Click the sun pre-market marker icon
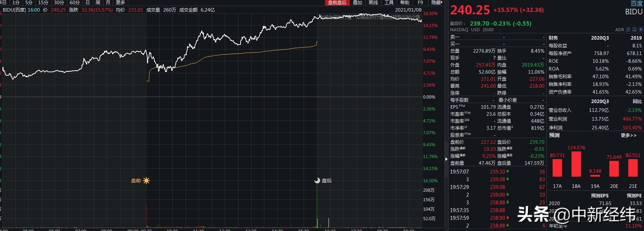Image resolution: width=644 pixels, height=231 pixels. point(146,181)
